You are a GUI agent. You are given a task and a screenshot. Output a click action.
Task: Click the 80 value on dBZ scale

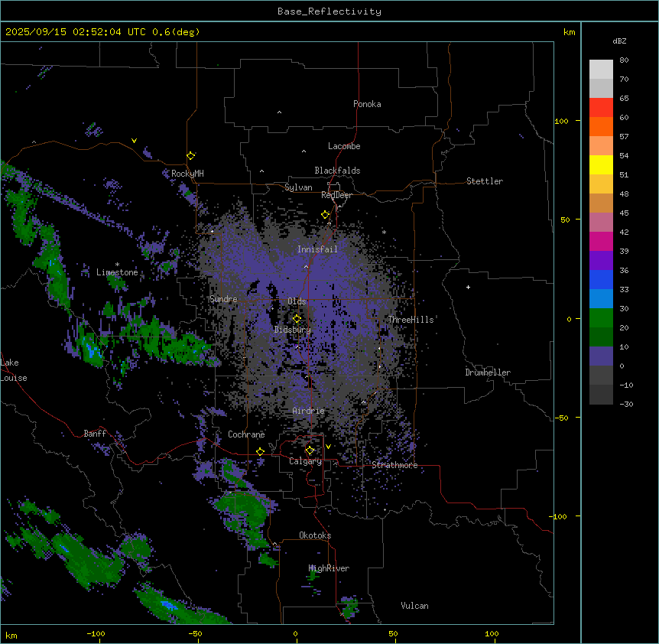(624, 60)
